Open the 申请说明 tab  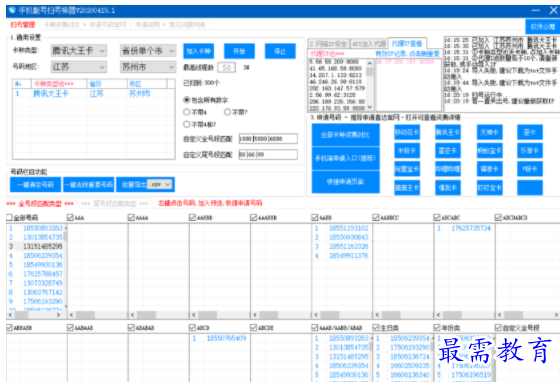pos(148,25)
